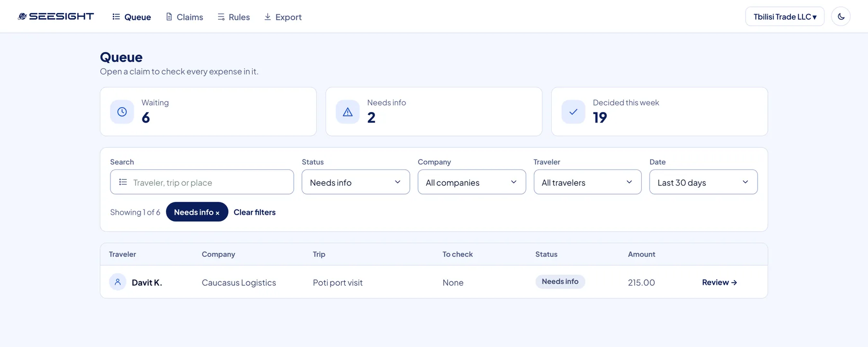This screenshot has height=347, width=868.
Task: Toggle dark mode moon icon
Action: click(841, 16)
